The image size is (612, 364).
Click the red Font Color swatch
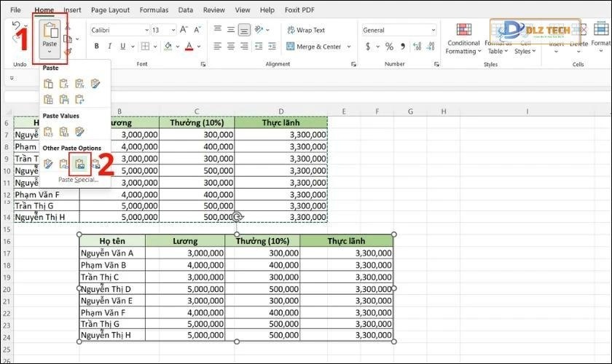click(x=189, y=47)
